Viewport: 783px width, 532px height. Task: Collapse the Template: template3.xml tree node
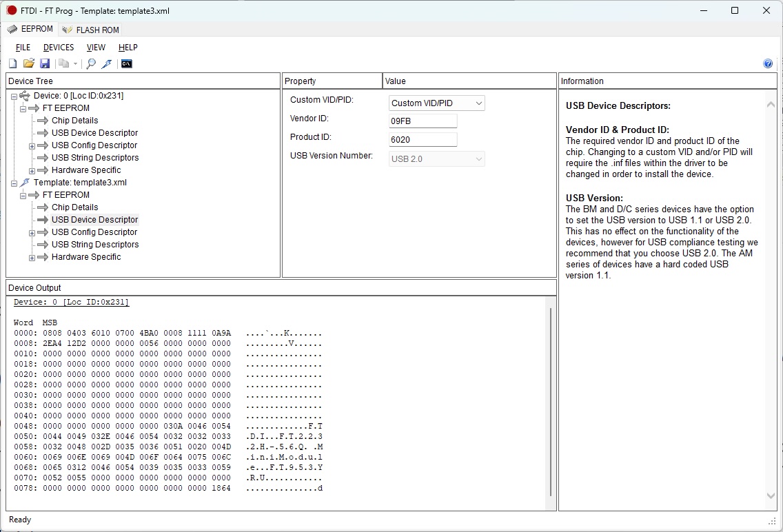(x=14, y=183)
